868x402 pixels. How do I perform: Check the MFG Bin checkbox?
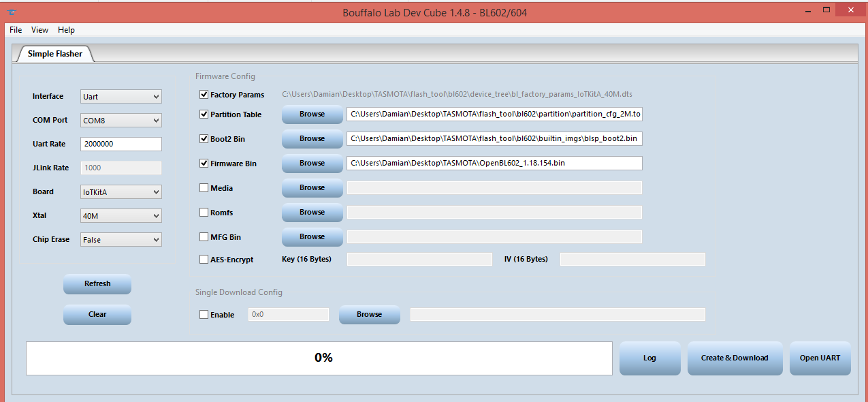click(x=204, y=237)
